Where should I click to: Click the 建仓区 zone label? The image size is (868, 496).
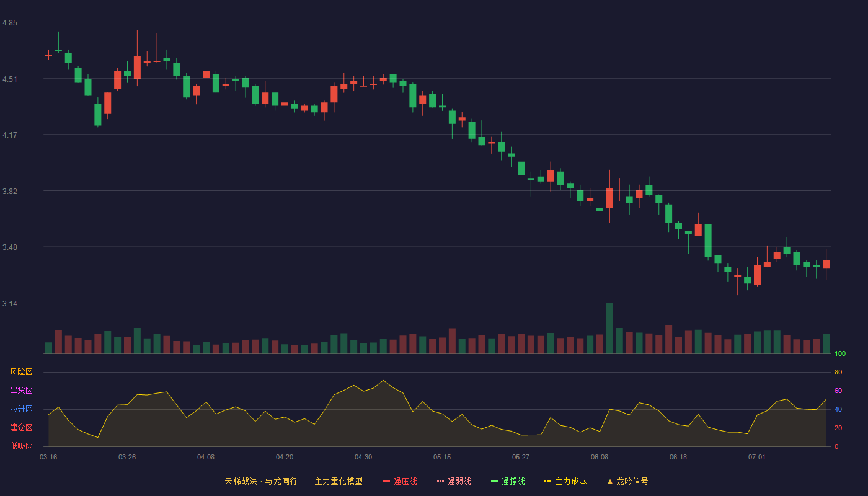(x=22, y=428)
